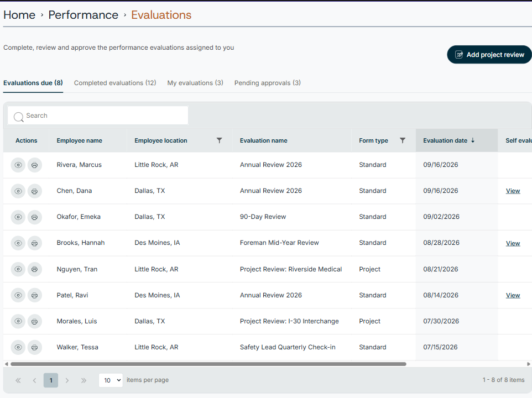This screenshot has width=532, height=398.
Task: Print Luis Morales' project review
Action: pyautogui.click(x=35, y=321)
